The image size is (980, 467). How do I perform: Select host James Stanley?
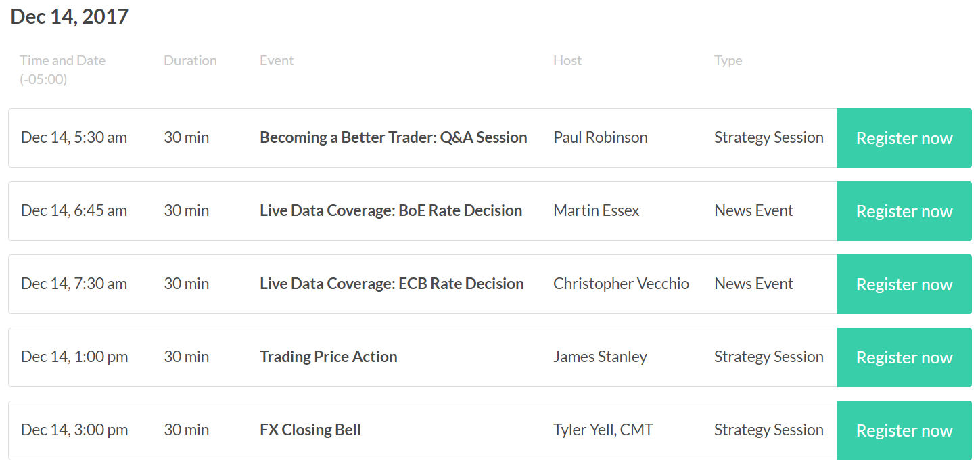(x=601, y=357)
